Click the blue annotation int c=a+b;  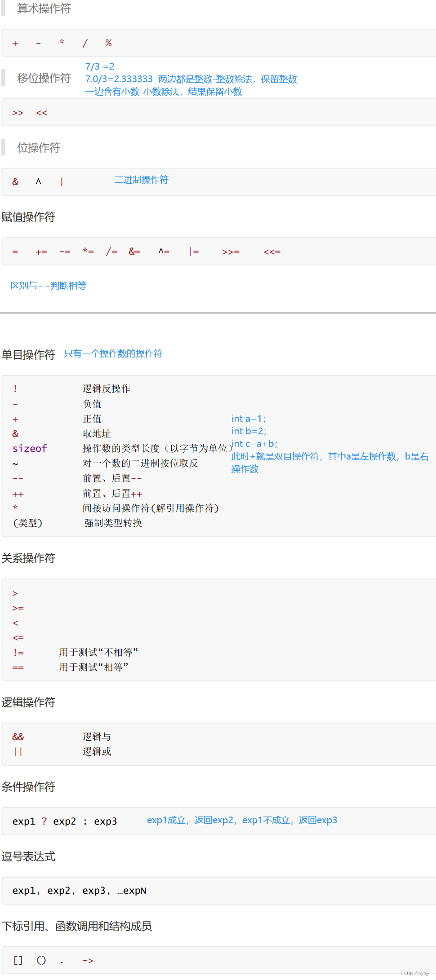(254, 444)
